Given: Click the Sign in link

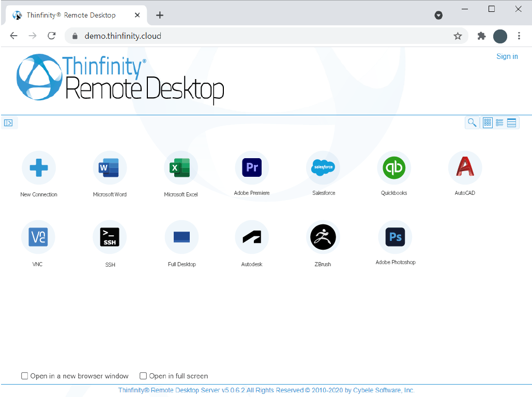Looking at the screenshot, I should (x=507, y=56).
